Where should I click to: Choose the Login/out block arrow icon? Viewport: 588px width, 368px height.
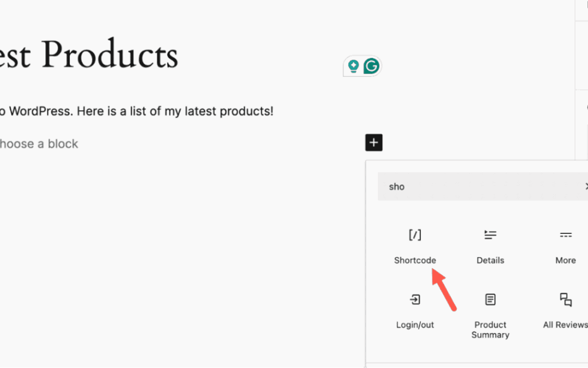click(415, 299)
